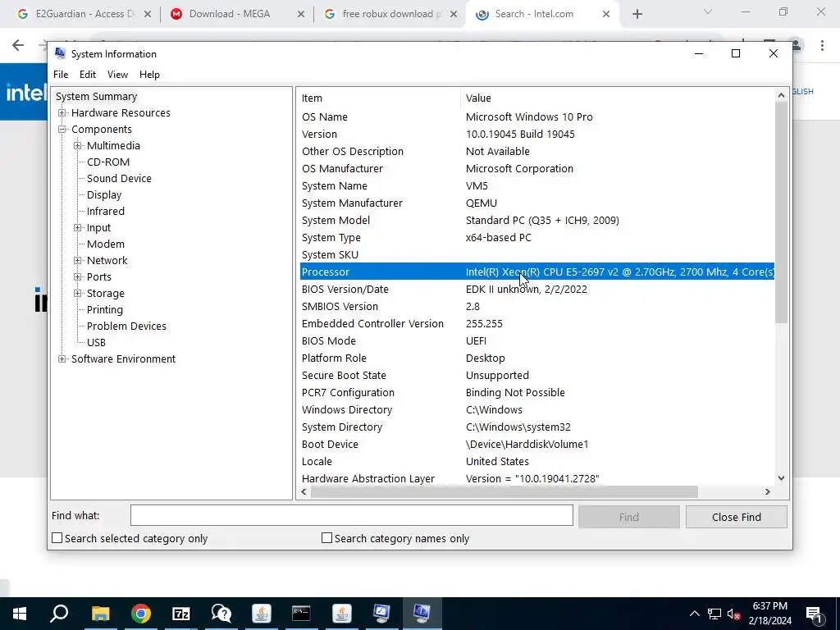Select Sound Device in tree
The height and width of the screenshot is (630, 840).
pyautogui.click(x=119, y=178)
